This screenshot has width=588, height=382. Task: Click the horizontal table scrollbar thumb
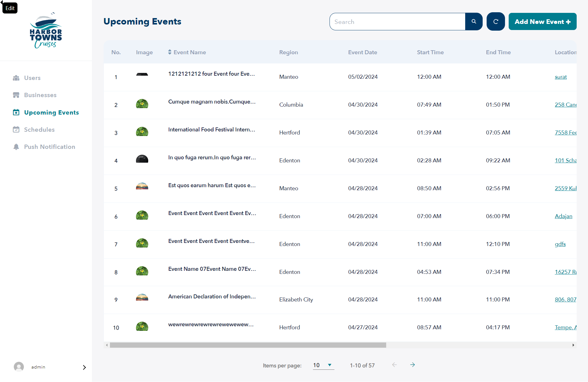248,345
